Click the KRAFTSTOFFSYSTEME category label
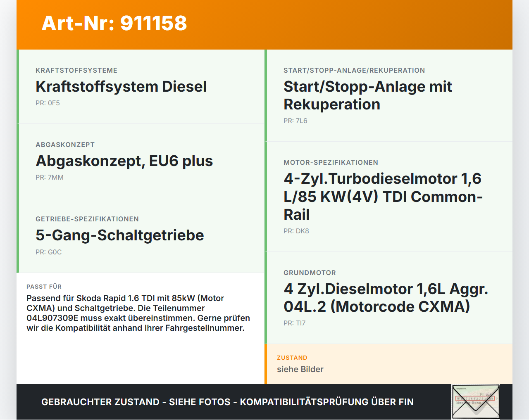The width and height of the screenshot is (529, 420). [76, 70]
